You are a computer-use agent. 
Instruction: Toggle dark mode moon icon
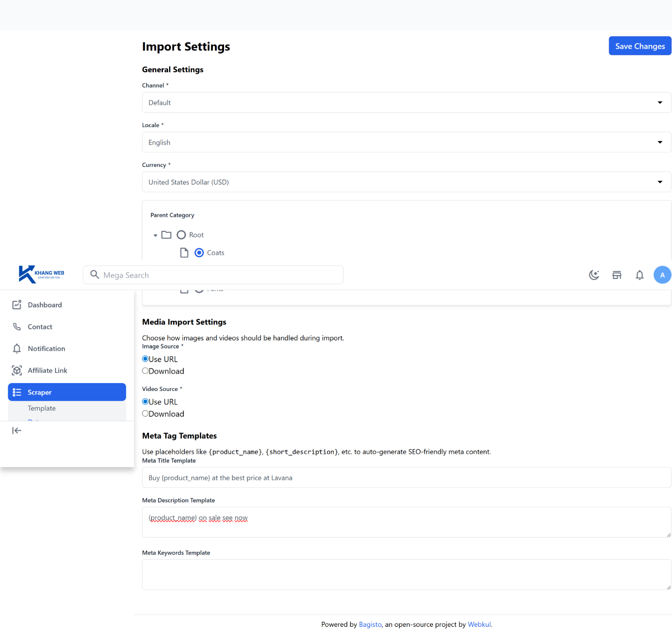(594, 275)
